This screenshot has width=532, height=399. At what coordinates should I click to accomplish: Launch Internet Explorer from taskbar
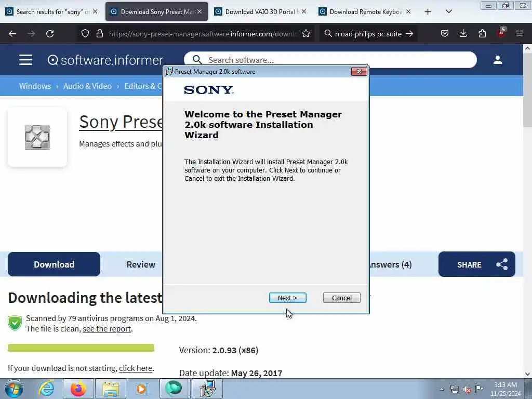tap(46, 389)
